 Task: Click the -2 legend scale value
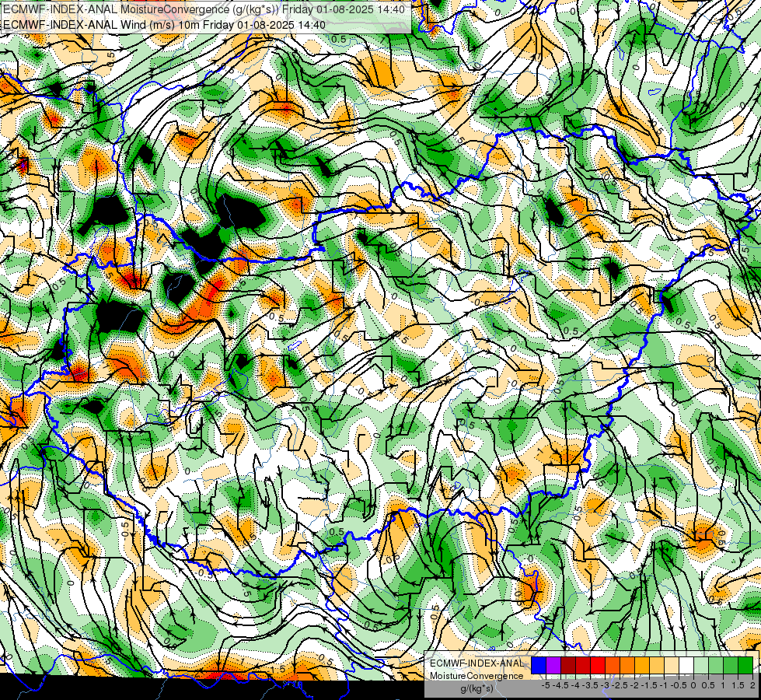(636, 685)
